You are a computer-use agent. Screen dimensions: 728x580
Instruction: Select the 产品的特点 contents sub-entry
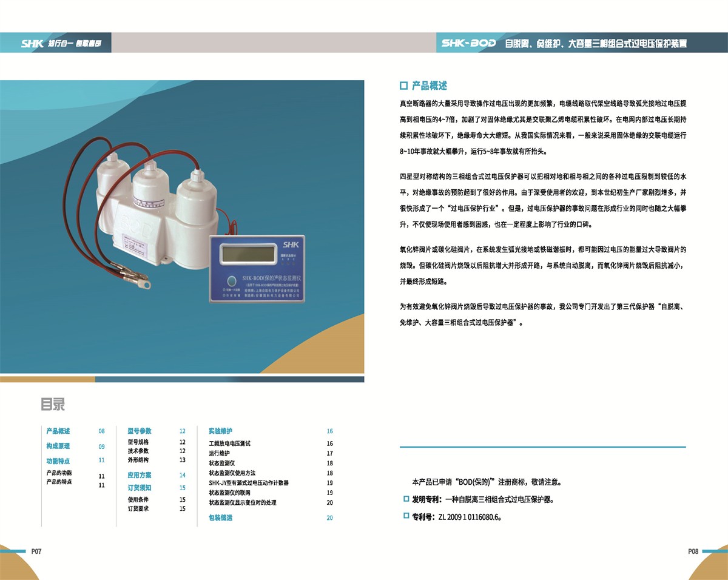coord(59,482)
